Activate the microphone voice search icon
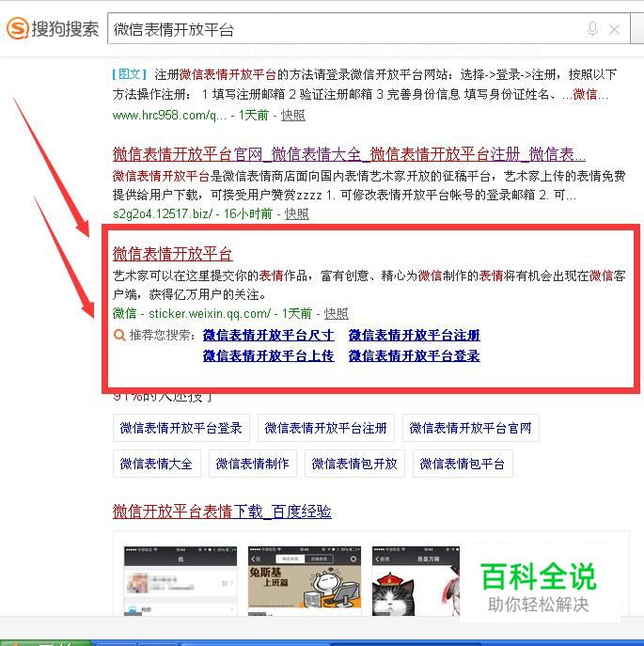 (592, 29)
